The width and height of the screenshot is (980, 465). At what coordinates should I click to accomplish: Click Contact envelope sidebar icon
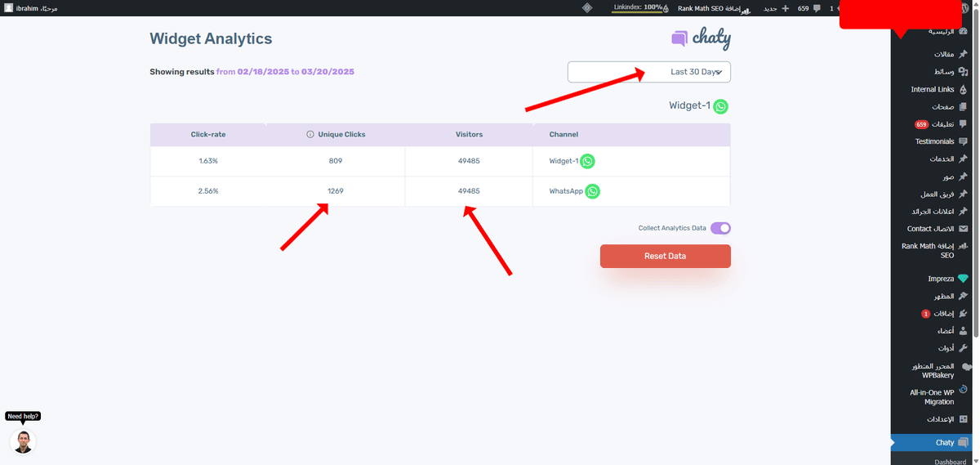(964, 229)
